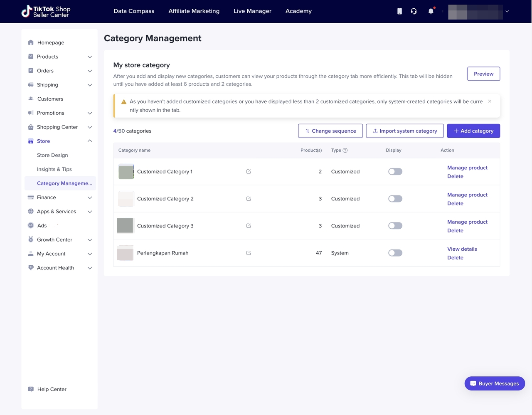Dismiss the yellow warning banner

coord(490,101)
